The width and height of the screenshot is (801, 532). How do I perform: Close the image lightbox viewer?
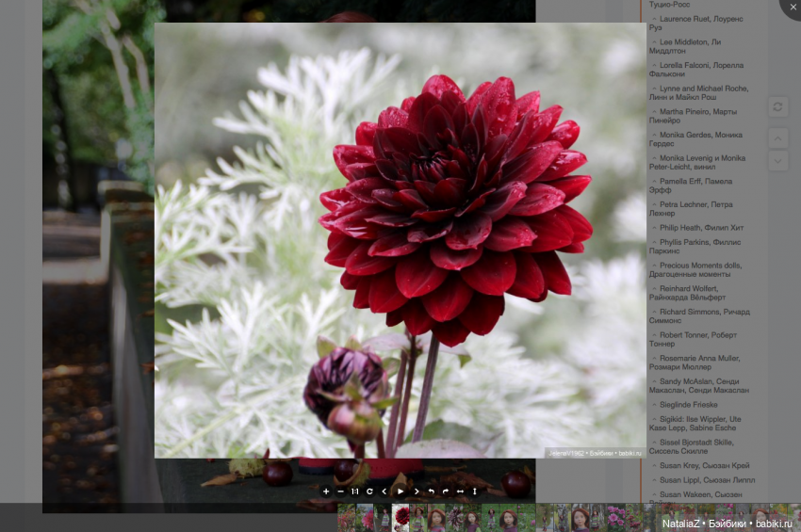[x=791, y=8]
